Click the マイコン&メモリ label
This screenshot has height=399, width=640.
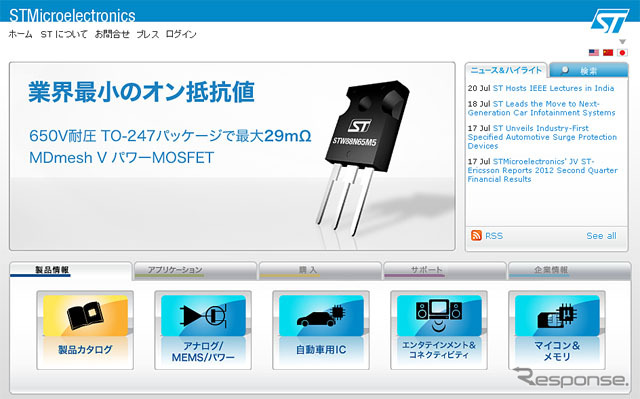557,351
